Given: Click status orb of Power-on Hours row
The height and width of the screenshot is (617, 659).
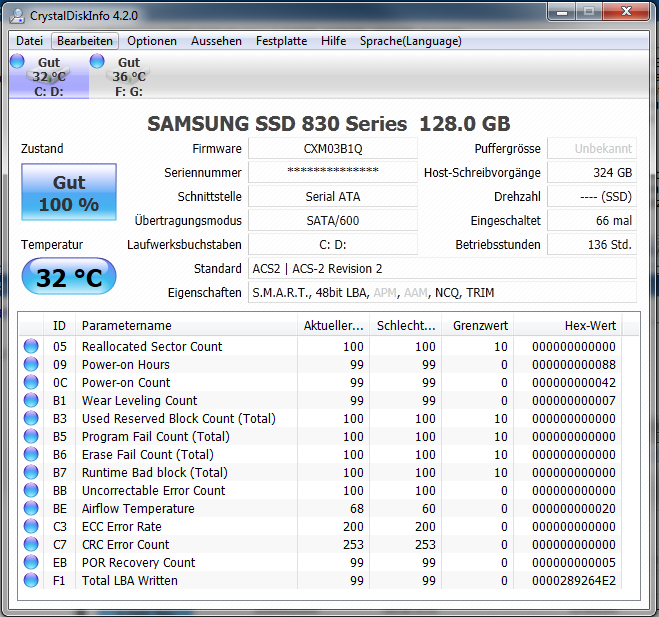Looking at the screenshot, I should 31,364.
